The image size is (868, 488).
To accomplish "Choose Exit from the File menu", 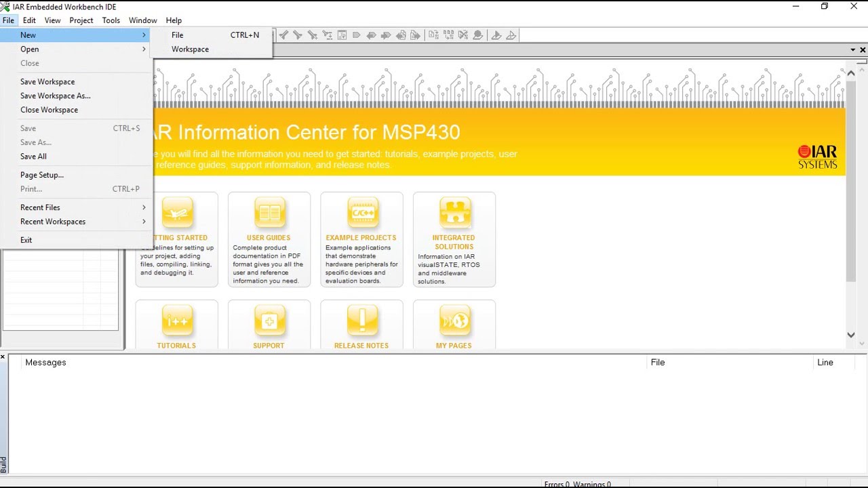I will (x=76, y=240).
